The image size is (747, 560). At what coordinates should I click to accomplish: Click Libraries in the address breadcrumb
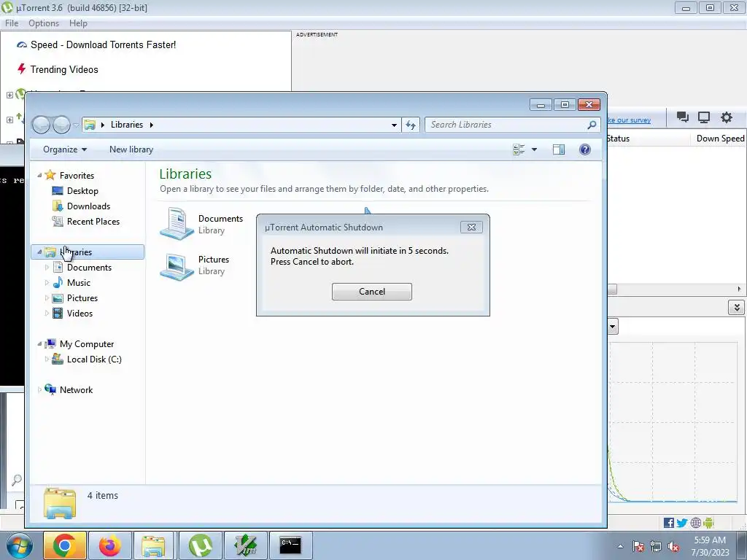tap(127, 125)
